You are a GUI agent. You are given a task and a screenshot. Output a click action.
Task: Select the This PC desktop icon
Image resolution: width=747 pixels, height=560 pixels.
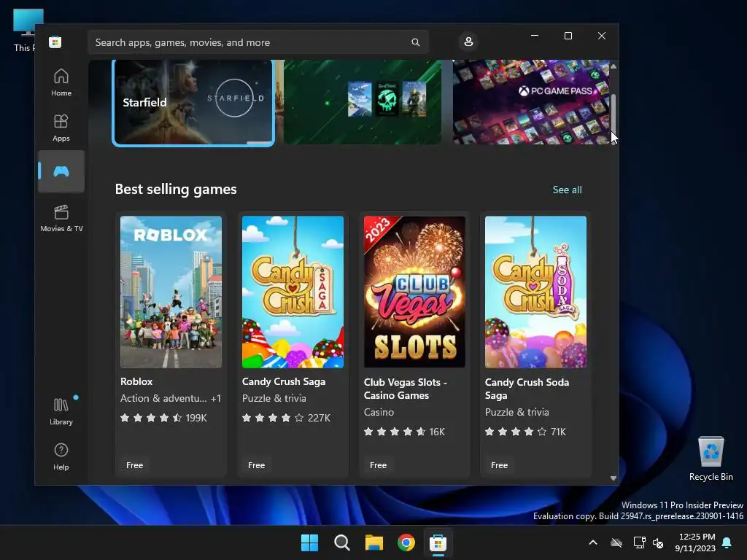tap(24, 30)
